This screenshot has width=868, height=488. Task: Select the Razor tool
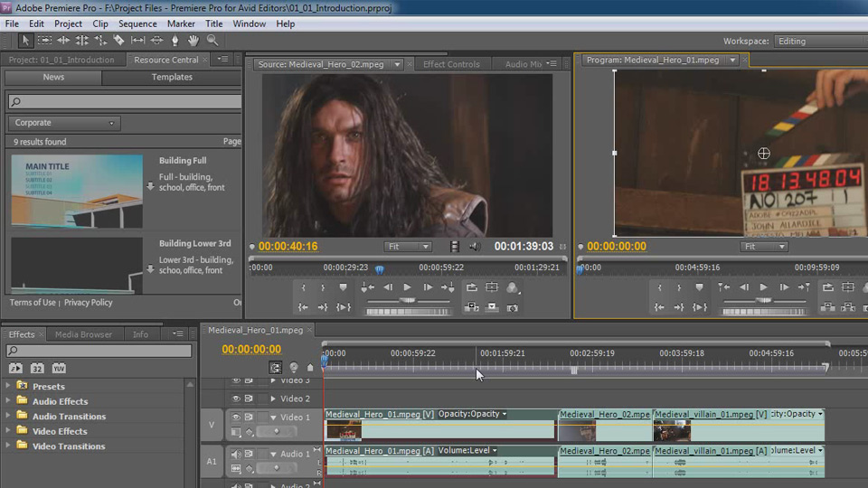(x=118, y=41)
